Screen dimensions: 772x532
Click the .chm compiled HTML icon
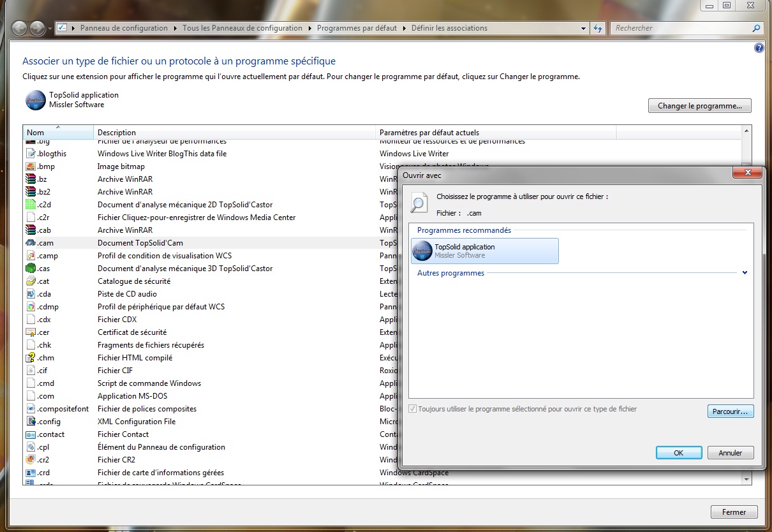click(x=30, y=358)
